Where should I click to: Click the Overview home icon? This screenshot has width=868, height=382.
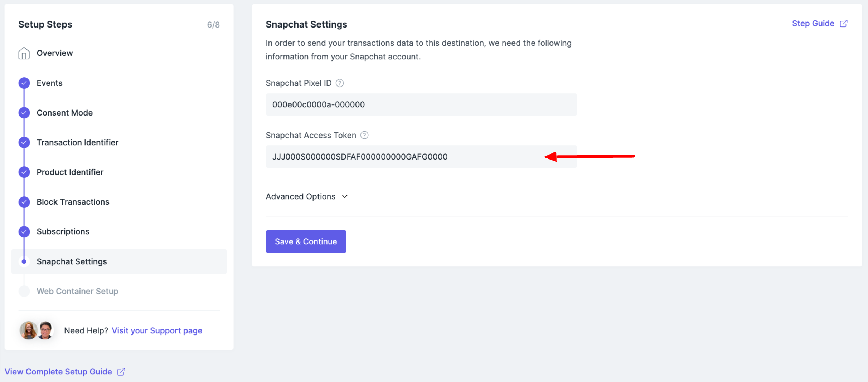pos(24,53)
